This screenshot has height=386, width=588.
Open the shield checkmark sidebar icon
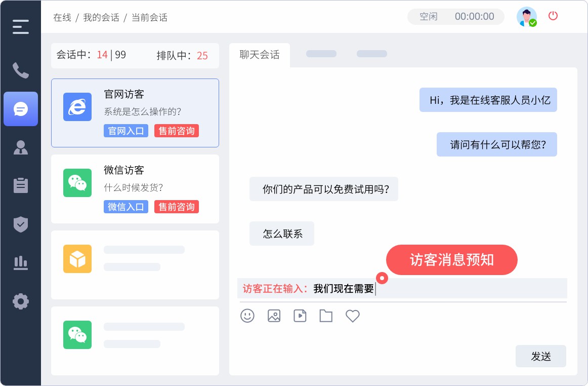[x=21, y=224]
